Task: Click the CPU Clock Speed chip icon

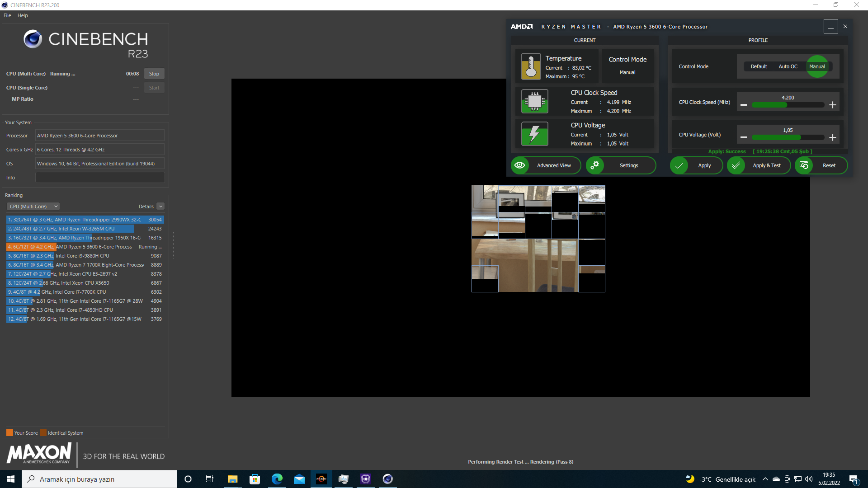Action: [x=535, y=101]
